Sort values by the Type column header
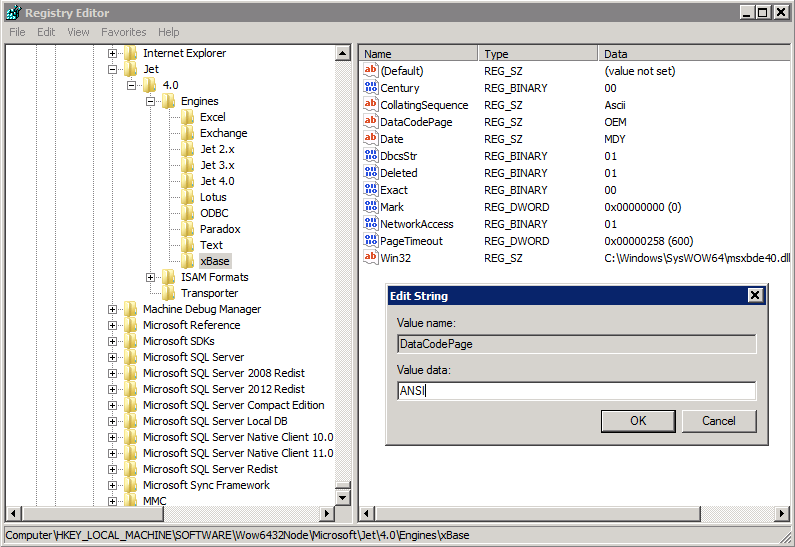Viewport: 795px width, 547px height. pyautogui.click(x=538, y=54)
